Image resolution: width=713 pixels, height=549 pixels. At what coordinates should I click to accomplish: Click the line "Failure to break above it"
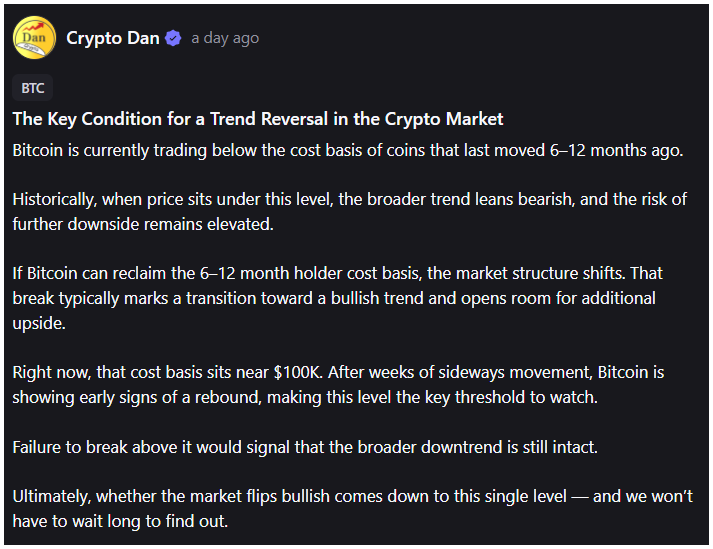point(305,446)
